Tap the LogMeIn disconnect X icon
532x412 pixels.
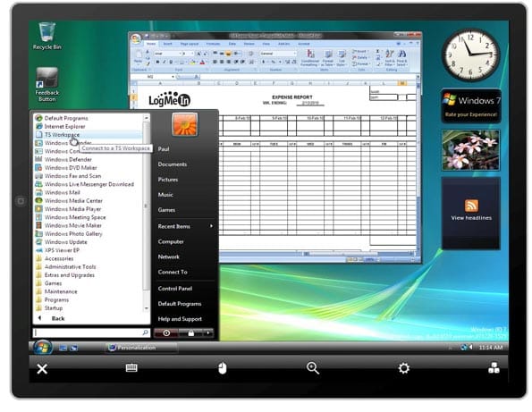click(42, 368)
